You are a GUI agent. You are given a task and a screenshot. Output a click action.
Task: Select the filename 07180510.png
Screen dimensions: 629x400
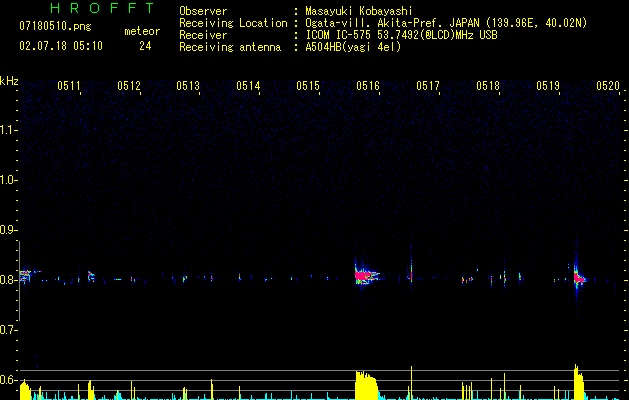tap(55, 27)
